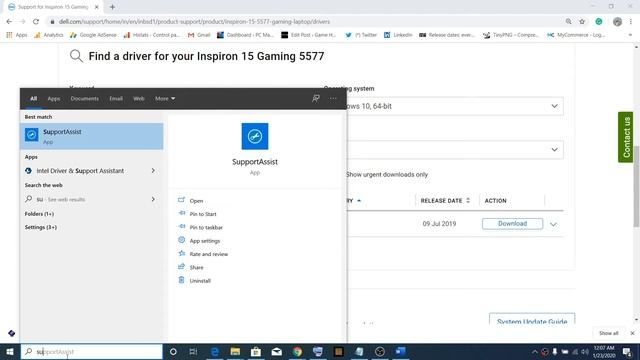
Task: Open Settings (3+) section
Action: 41,227
